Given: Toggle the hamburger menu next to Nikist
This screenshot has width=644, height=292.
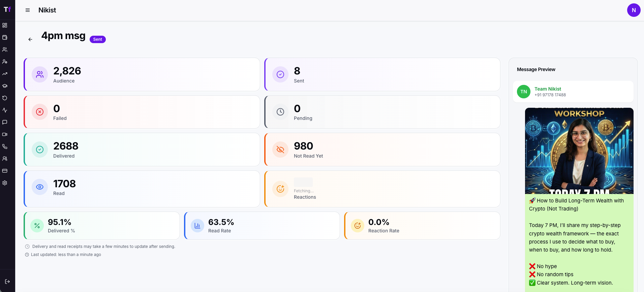Looking at the screenshot, I should [x=28, y=10].
